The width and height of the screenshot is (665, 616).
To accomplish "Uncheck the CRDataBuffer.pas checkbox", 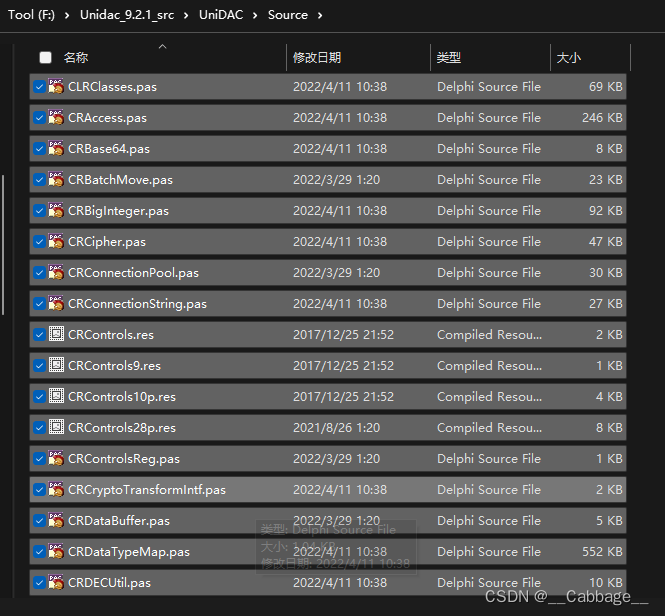I will [x=39, y=521].
